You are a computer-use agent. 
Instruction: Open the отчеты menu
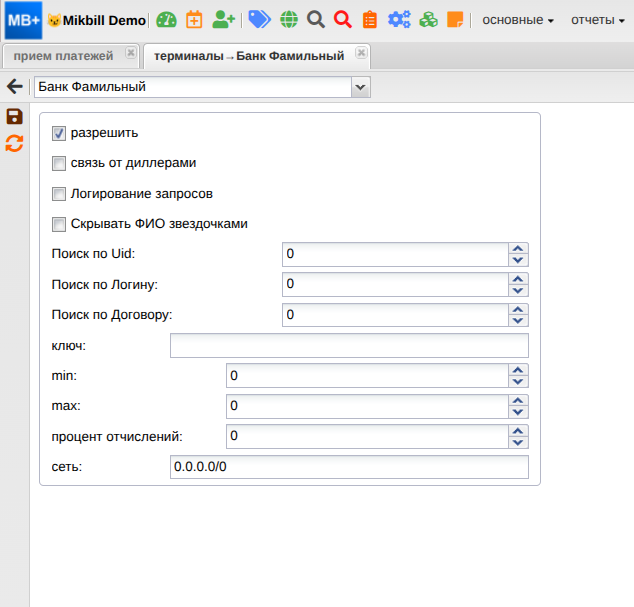pyautogui.click(x=598, y=20)
